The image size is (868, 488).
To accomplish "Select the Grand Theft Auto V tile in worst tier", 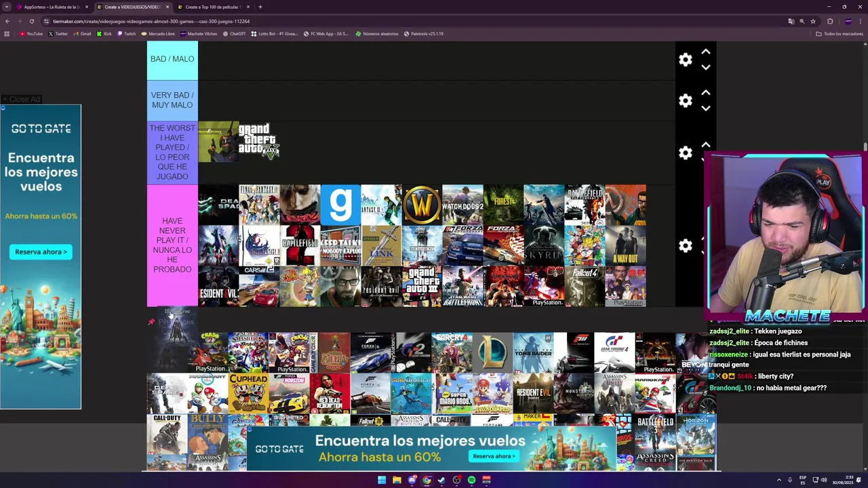I will (x=259, y=142).
